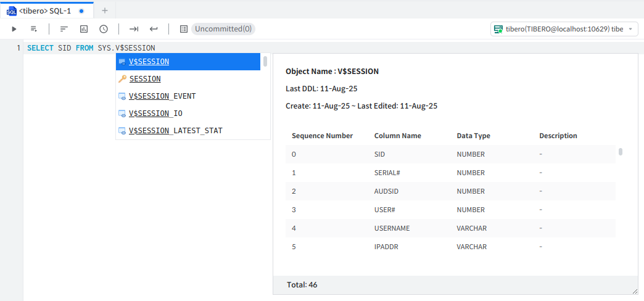Click the Uncommitted(0) button
This screenshot has width=644, height=301.
click(x=223, y=29)
